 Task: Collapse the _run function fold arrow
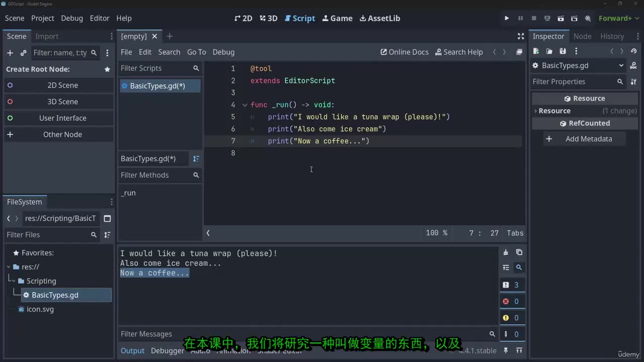pos(245,105)
